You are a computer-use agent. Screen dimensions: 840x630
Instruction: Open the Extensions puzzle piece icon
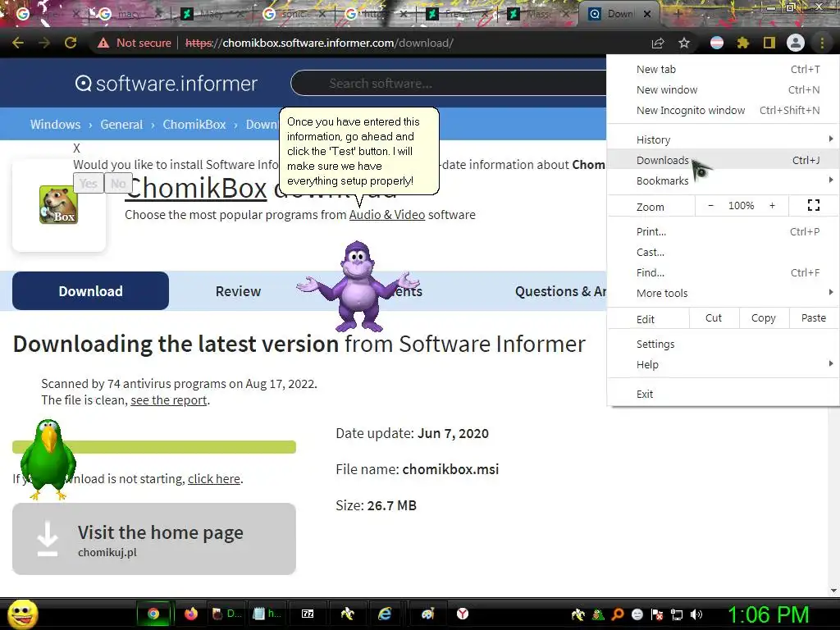point(742,43)
